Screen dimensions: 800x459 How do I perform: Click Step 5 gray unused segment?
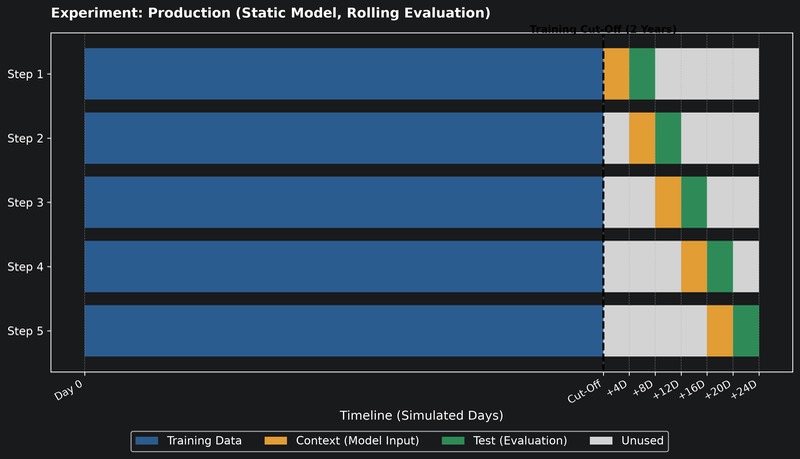pos(655,331)
